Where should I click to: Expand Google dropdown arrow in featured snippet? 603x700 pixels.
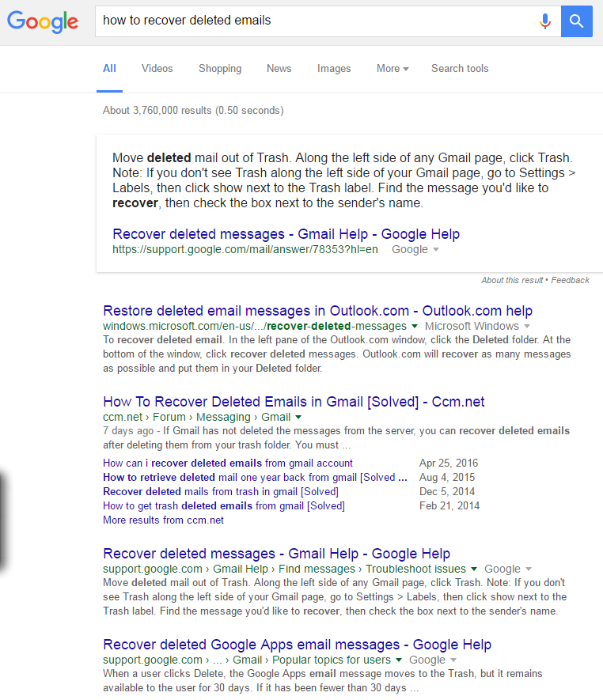(x=436, y=249)
